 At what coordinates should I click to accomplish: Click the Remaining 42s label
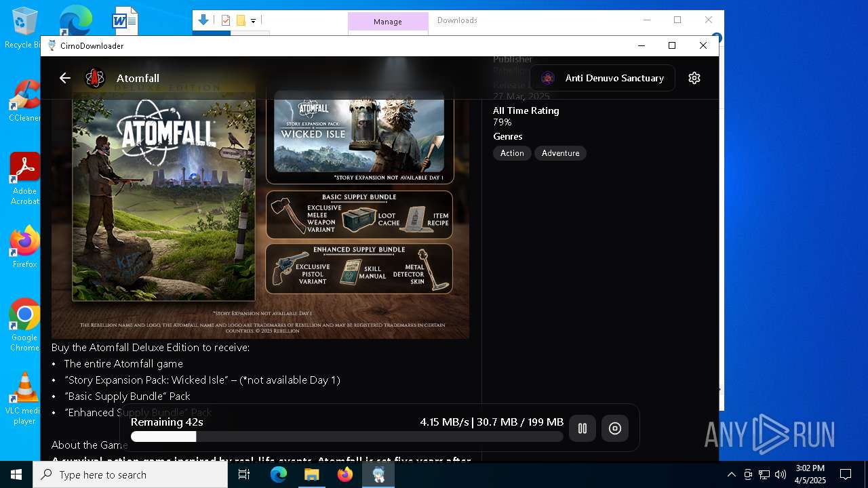point(167,422)
